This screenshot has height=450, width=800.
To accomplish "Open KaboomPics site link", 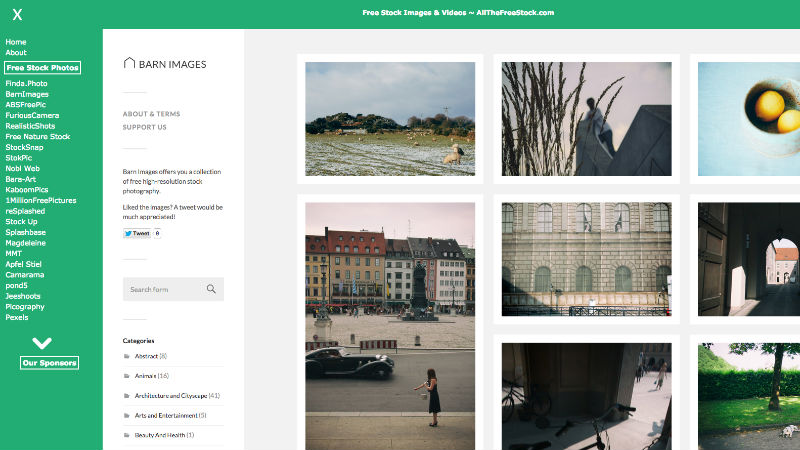I will pos(27,189).
